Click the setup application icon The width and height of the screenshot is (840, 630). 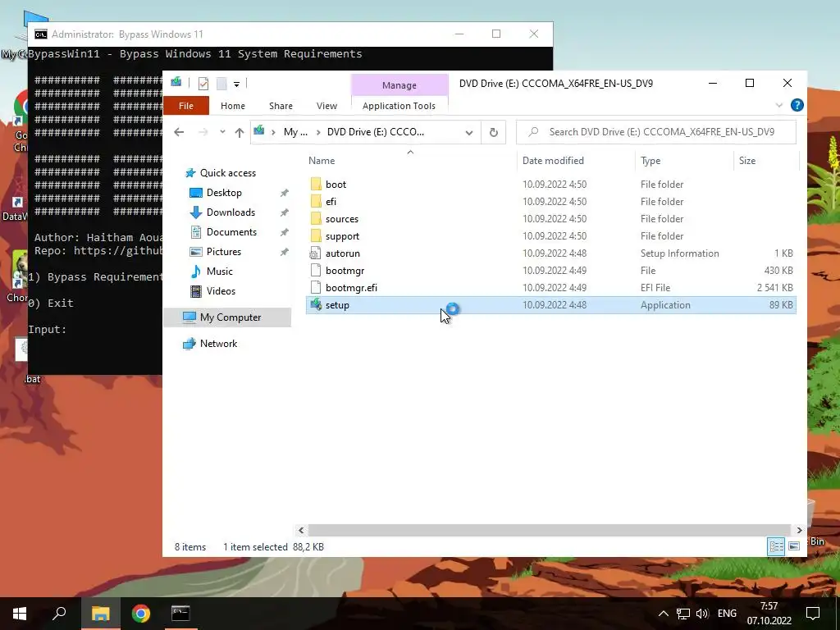click(316, 305)
